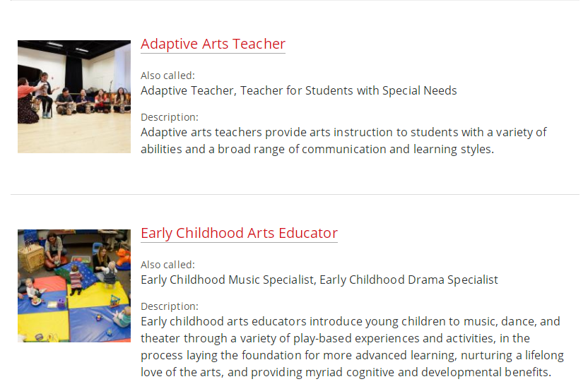
Task: Click the top horizontal divider above Adaptive Arts Teacher
Action: click(295, 1)
